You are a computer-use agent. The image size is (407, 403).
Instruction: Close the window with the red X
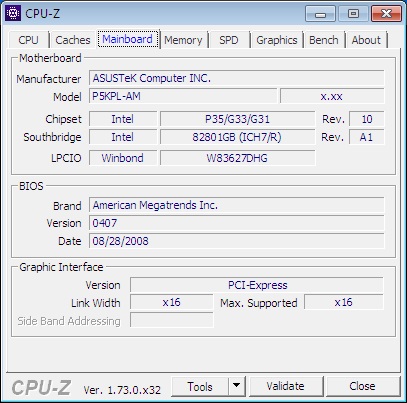click(386, 14)
